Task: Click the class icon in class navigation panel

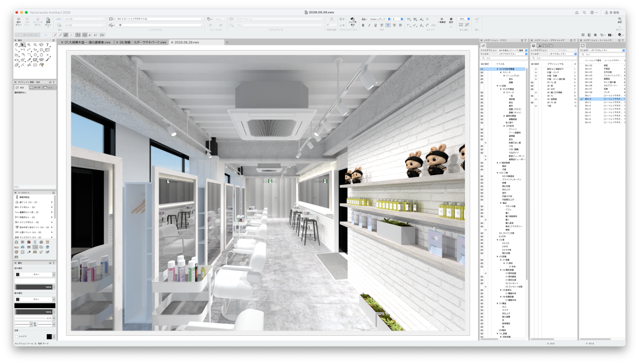Action: coord(483,46)
